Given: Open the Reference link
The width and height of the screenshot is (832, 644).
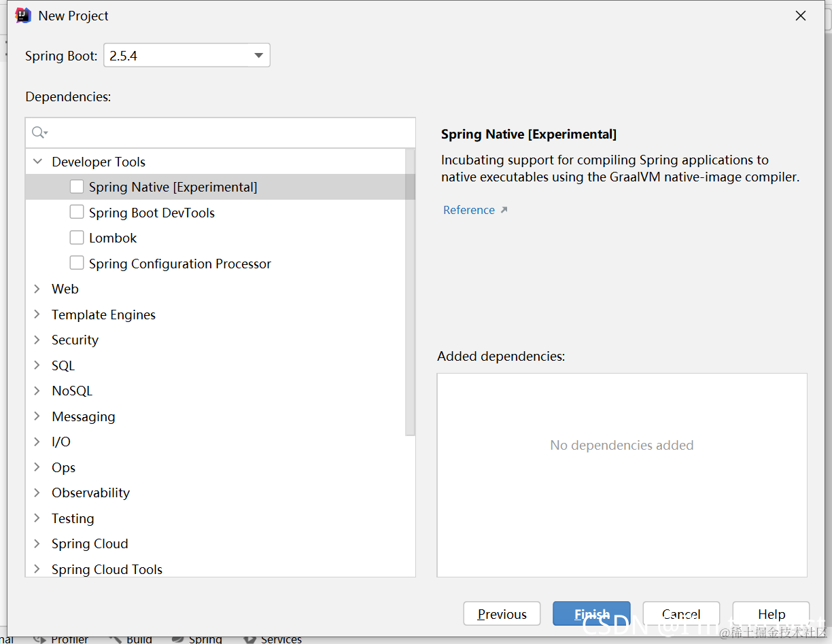Looking at the screenshot, I should 469,210.
